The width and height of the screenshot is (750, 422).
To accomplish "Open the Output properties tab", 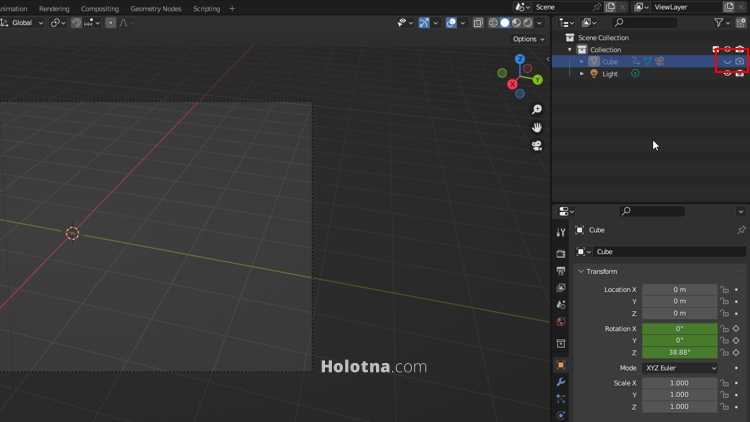I will click(x=561, y=271).
